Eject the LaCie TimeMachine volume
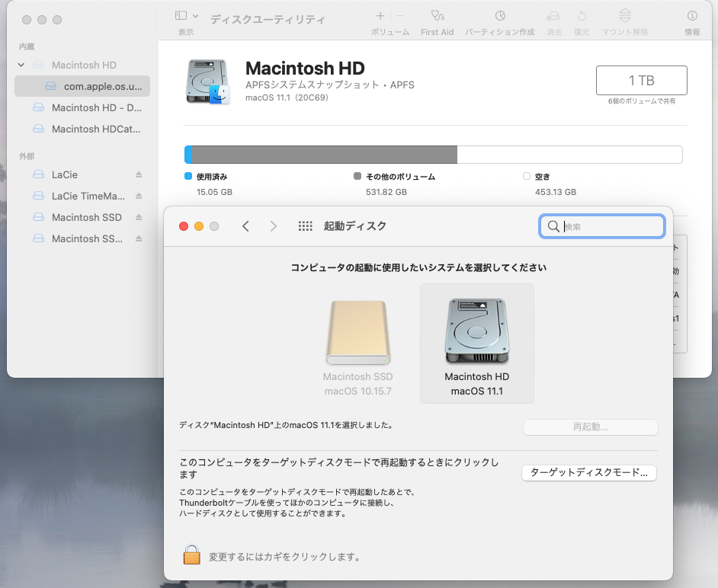The height and width of the screenshot is (588, 718). 139,197
